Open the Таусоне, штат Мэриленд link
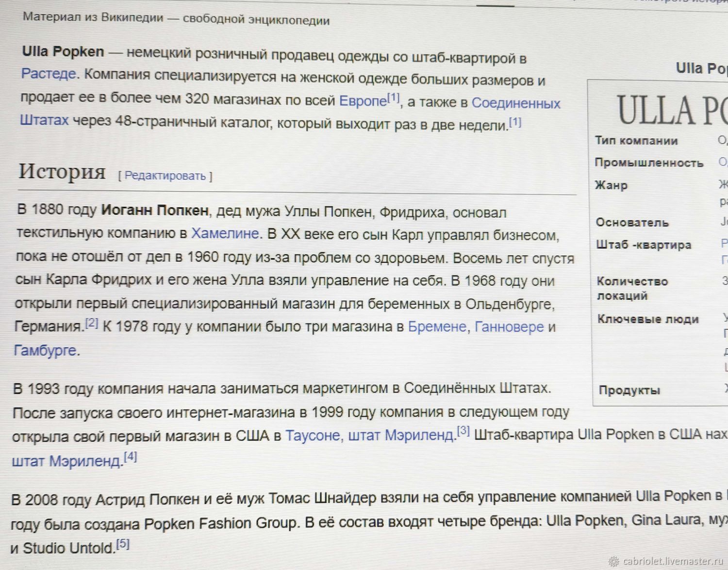This screenshot has height=570, width=728. (370, 435)
